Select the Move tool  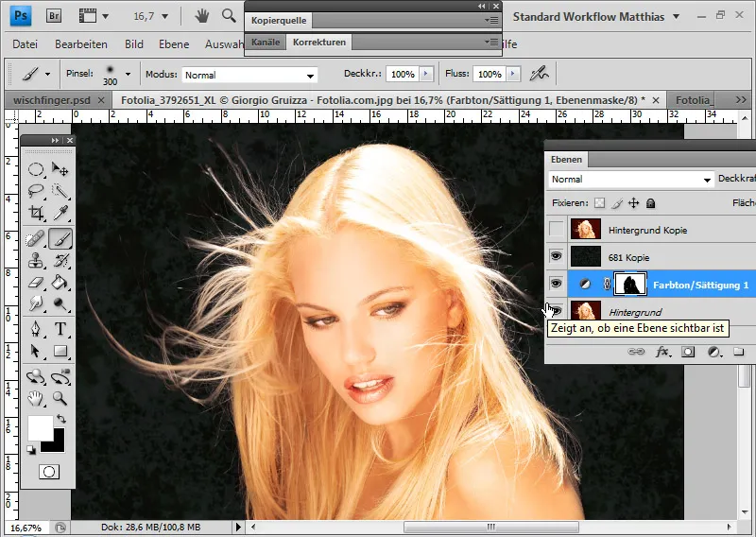point(60,169)
